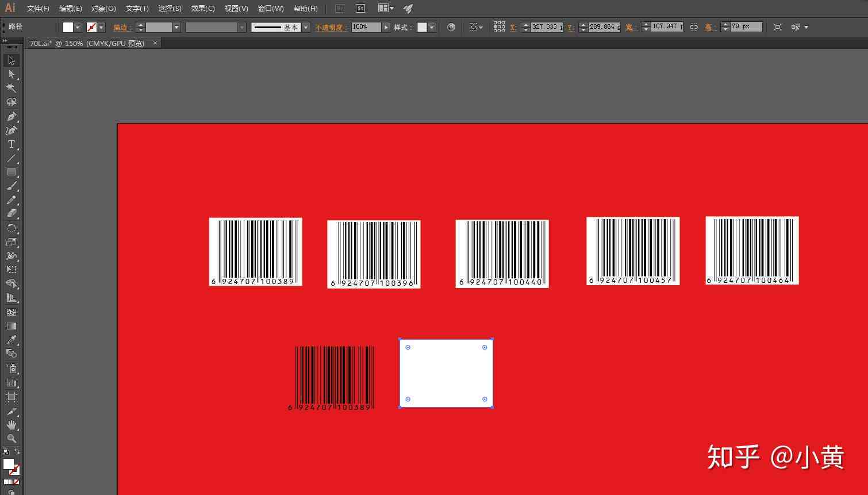Image resolution: width=868 pixels, height=495 pixels.
Task: Pick the Lasso tool
Action: (11, 102)
